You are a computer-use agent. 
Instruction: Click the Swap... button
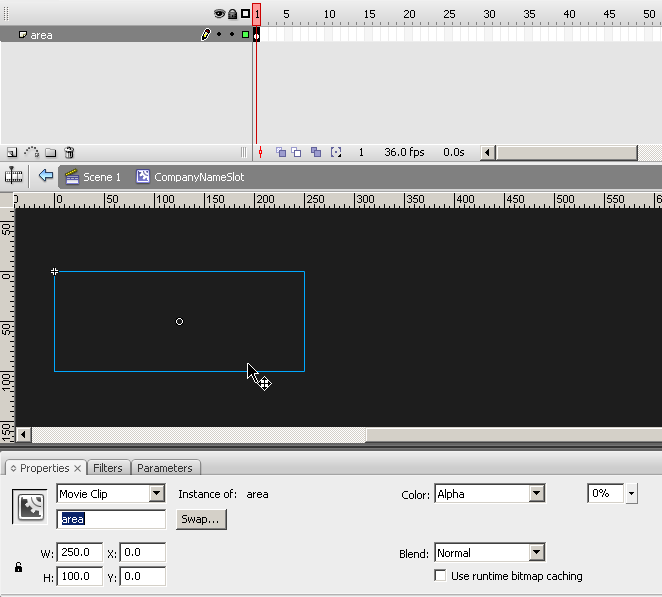coord(201,519)
